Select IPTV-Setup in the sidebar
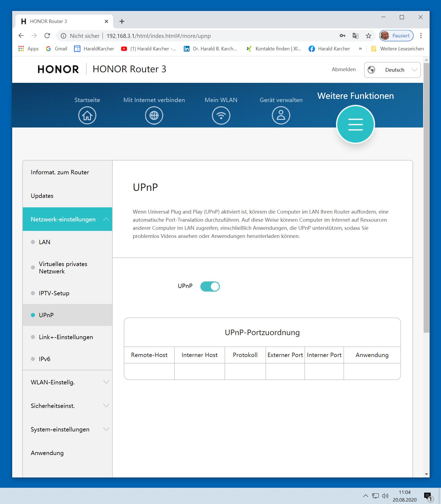Viewport: 441px width, 504px height. coord(67,293)
